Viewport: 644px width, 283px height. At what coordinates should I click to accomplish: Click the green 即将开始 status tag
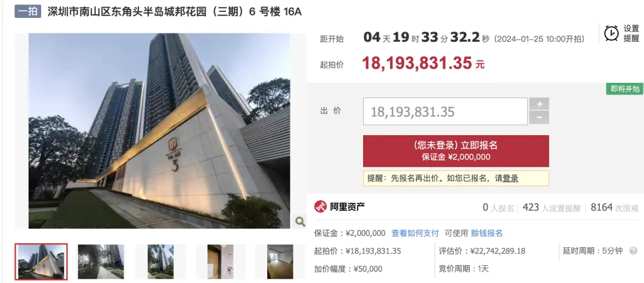pyautogui.click(x=625, y=89)
